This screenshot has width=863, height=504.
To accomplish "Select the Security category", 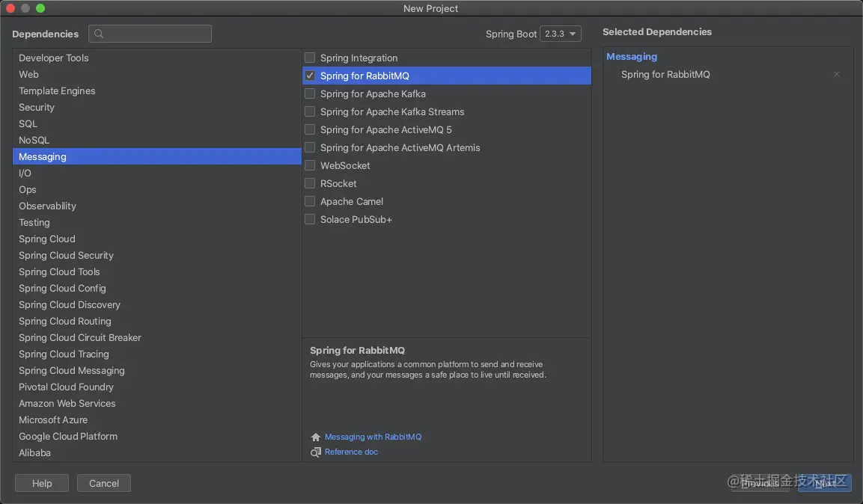I will [x=37, y=107].
